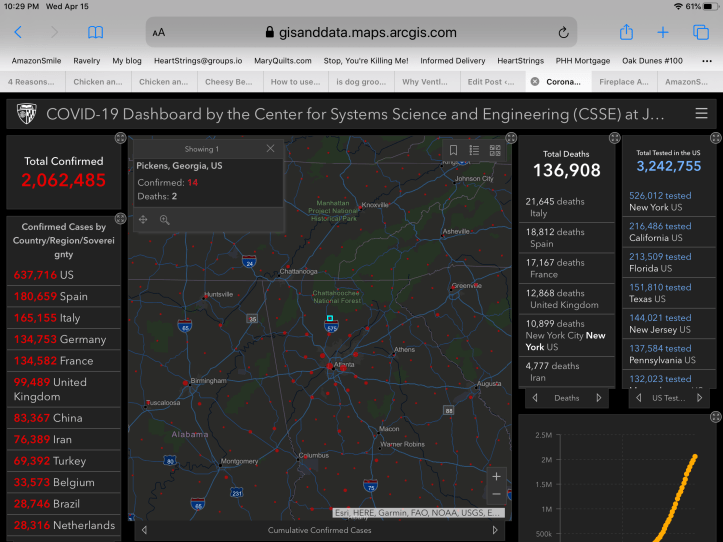Switch to the 4 Reasons tab
Screen dimensions: 723x542
(x=31, y=82)
